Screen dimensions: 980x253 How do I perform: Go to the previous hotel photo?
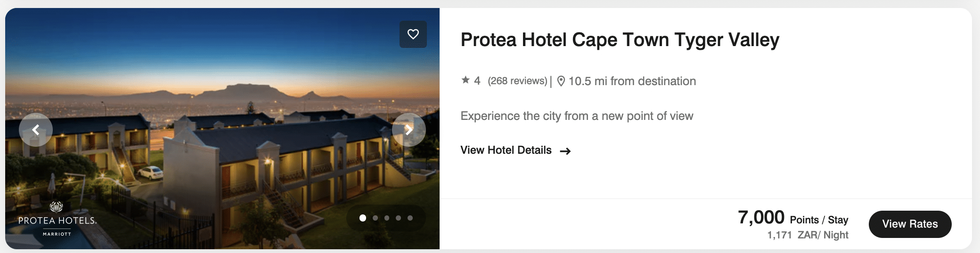pyautogui.click(x=36, y=130)
